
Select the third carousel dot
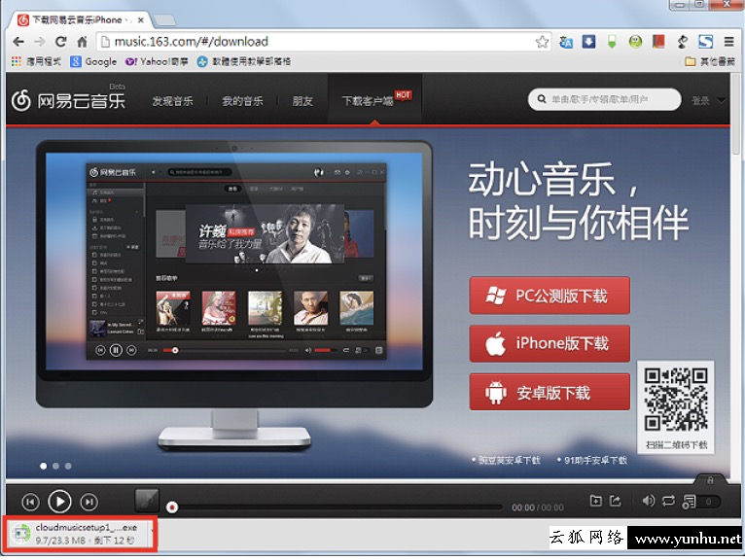pos(68,466)
